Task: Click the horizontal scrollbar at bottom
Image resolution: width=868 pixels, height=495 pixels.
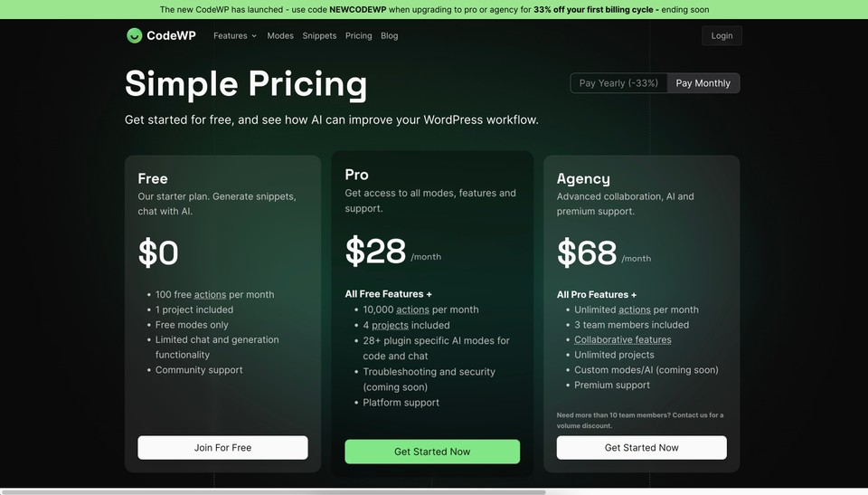Action: click(x=272, y=491)
